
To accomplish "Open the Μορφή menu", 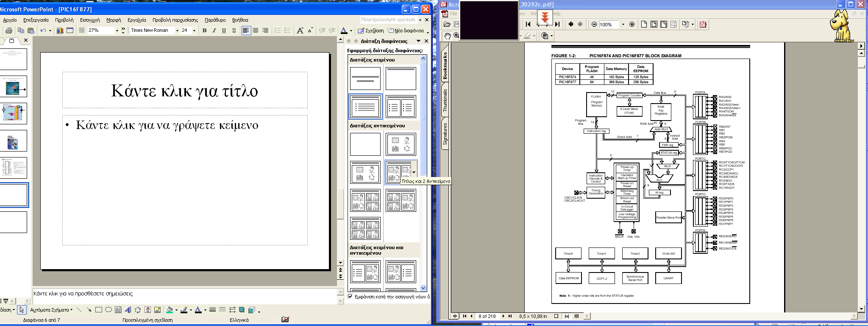I will point(114,20).
